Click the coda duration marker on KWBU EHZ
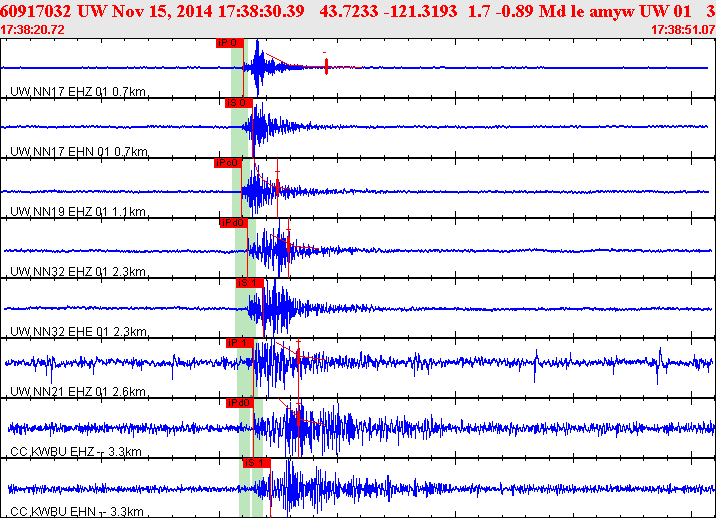 pos(298,418)
